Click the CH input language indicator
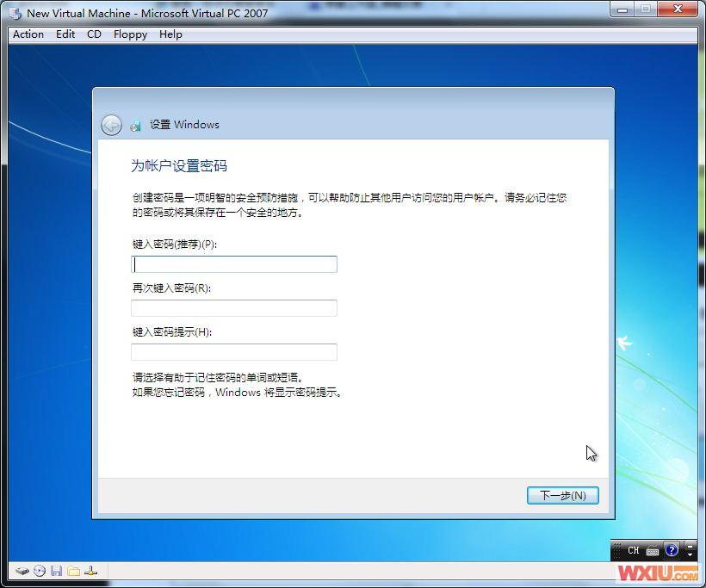Image resolution: width=706 pixels, height=588 pixels. coord(633,550)
